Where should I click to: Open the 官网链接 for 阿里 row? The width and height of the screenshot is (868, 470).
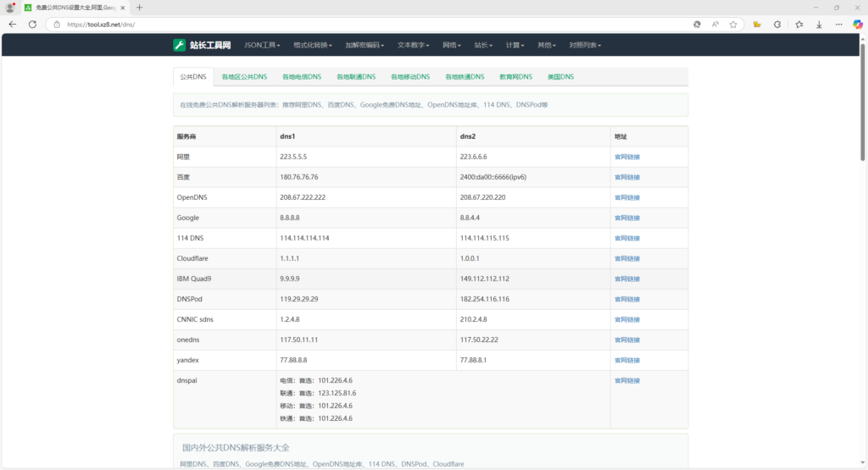(627, 157)
